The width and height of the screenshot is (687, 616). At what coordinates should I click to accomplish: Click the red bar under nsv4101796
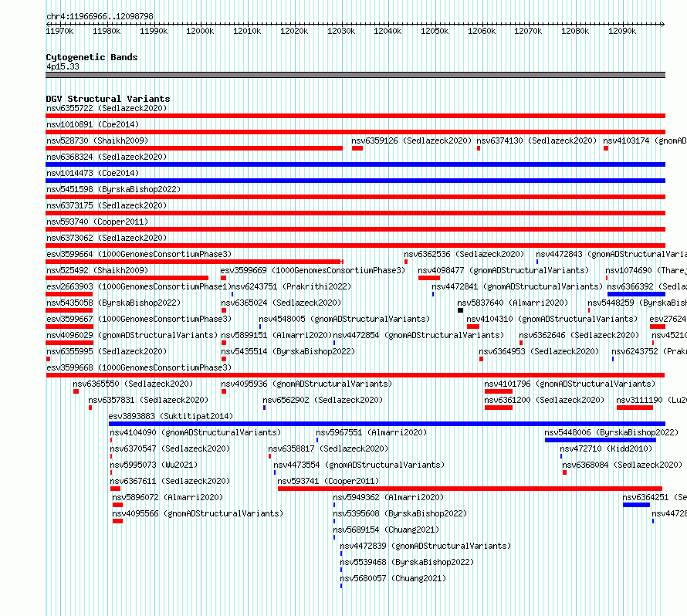(499, 391)
